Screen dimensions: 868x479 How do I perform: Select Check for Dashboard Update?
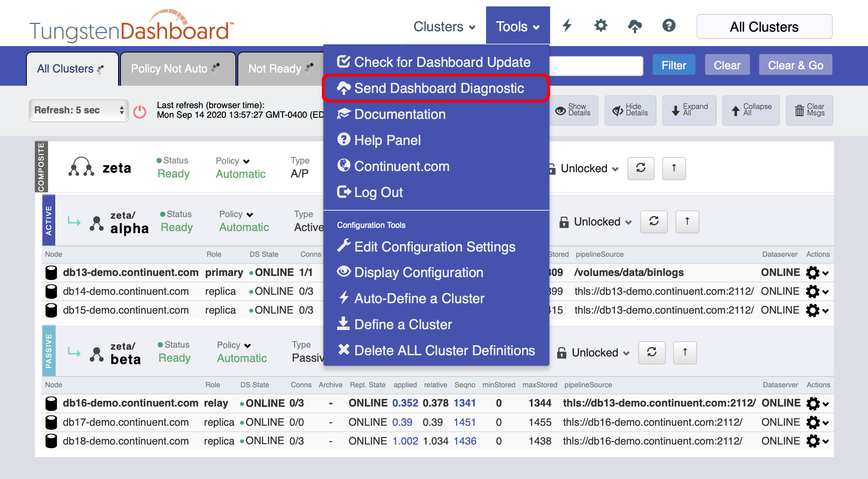[436, 62]
